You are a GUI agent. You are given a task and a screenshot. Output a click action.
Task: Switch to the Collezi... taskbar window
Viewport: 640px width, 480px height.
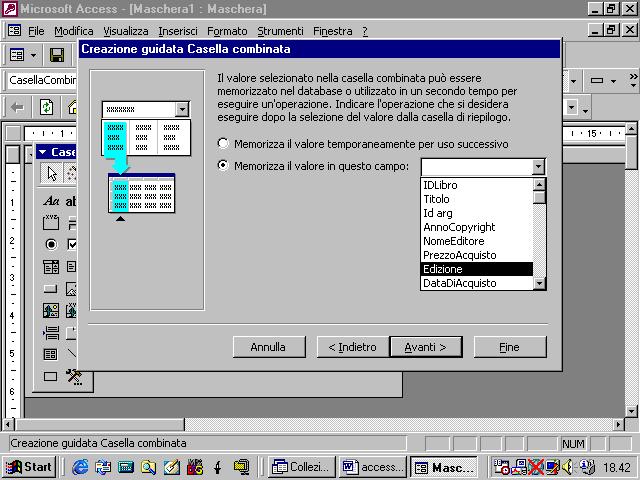(301, 467)
